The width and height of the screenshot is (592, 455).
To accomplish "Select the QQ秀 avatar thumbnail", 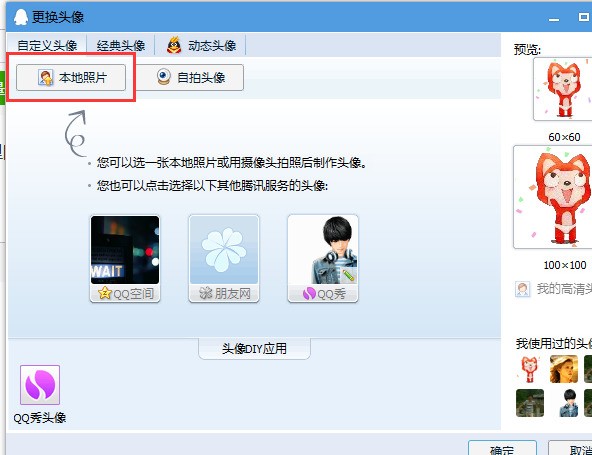I will (323, 250).
